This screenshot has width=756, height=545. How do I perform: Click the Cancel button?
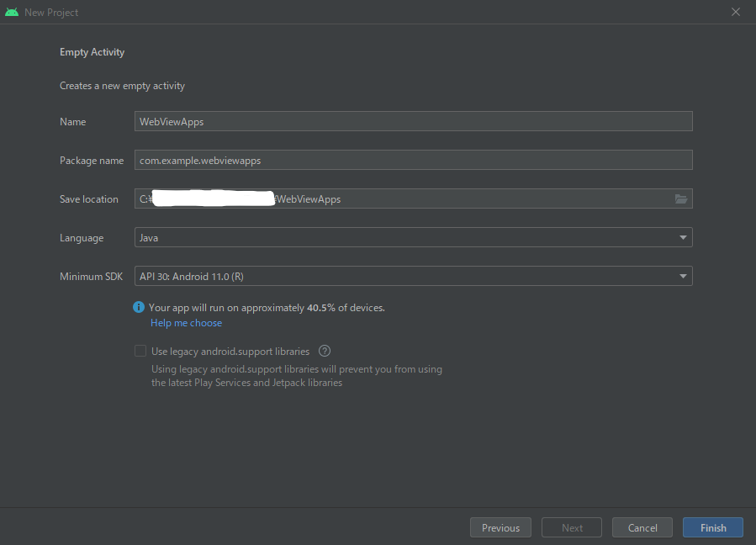(642, 527)
